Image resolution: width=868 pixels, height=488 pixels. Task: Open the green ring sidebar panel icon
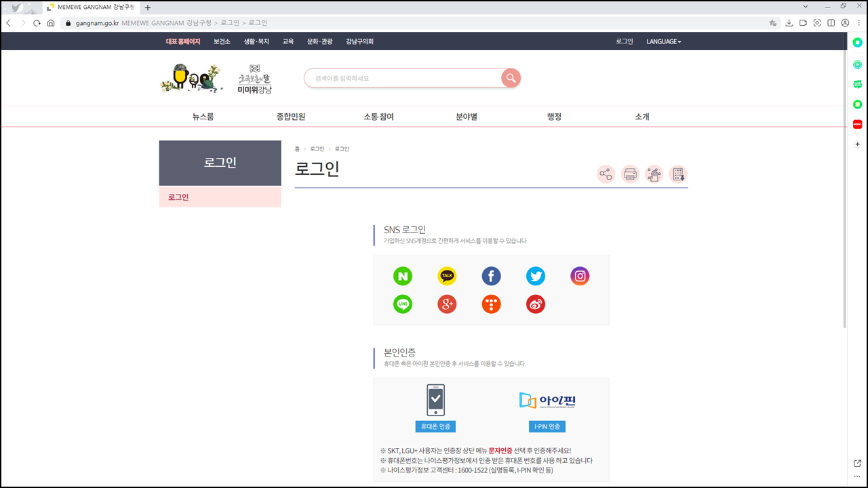tap(857, 43)
